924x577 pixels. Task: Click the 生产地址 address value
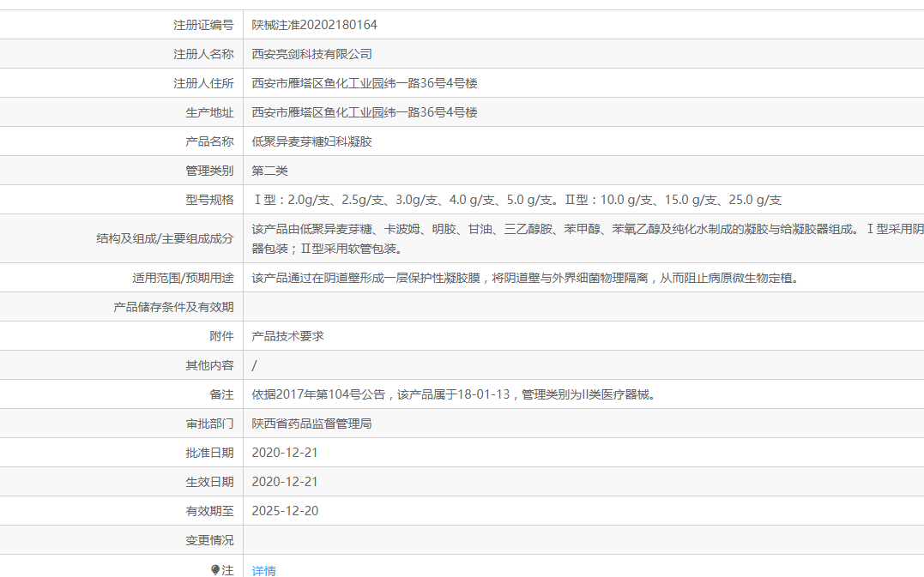(364, 112)
